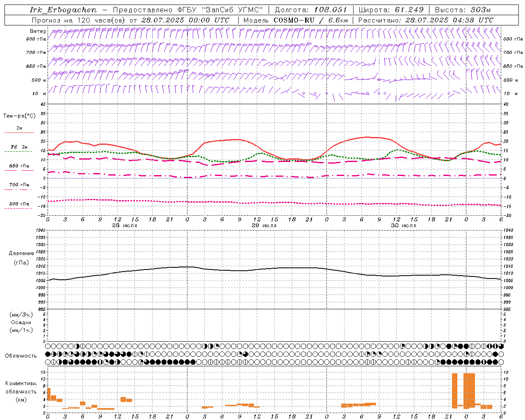525x420 pixels.
Task: Click the "Td 2м" dew point legend entry
Action: pos(19,147)
